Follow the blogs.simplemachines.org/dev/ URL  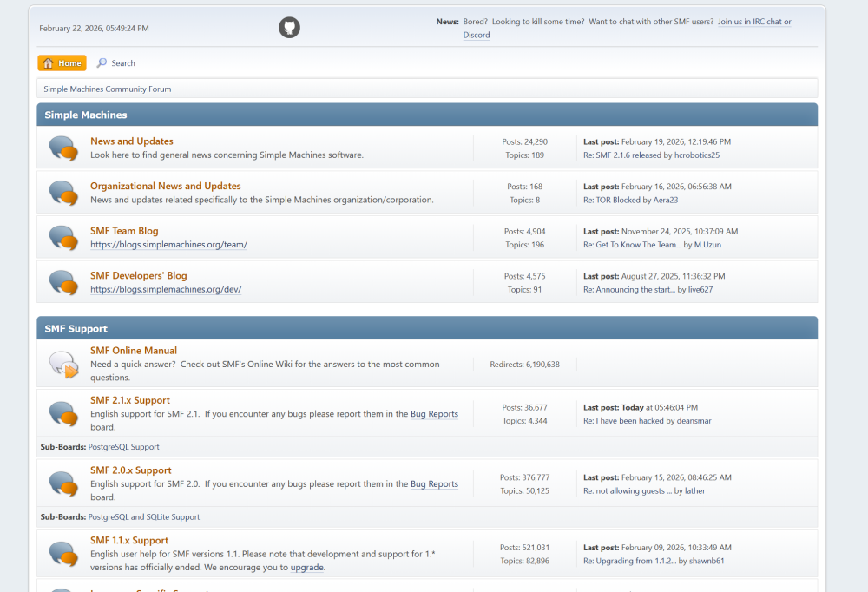pos(166,289)
